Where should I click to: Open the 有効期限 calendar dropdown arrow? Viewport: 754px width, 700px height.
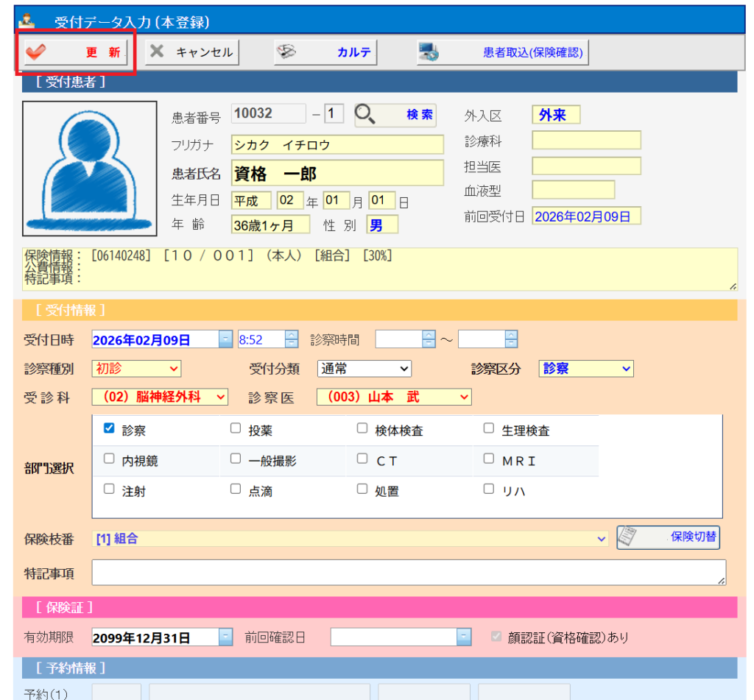pos(225,637)
